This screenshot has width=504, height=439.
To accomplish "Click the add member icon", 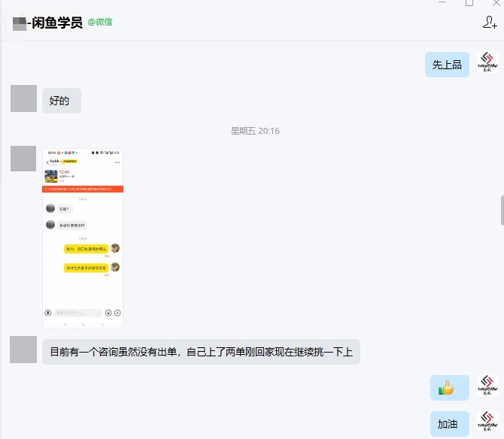I will [x=490, y=22].
